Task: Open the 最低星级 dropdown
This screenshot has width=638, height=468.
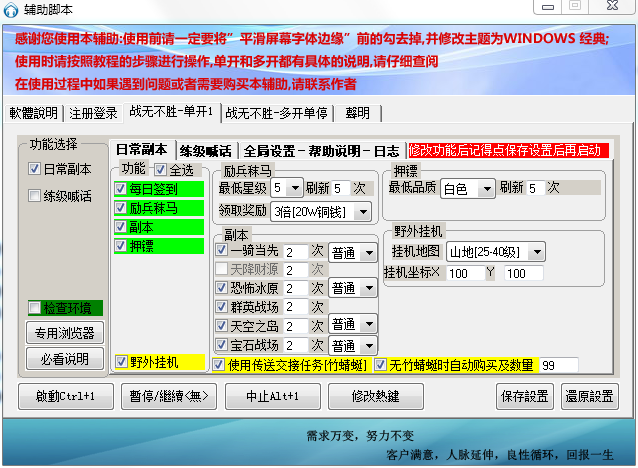Action: (295, 188)
